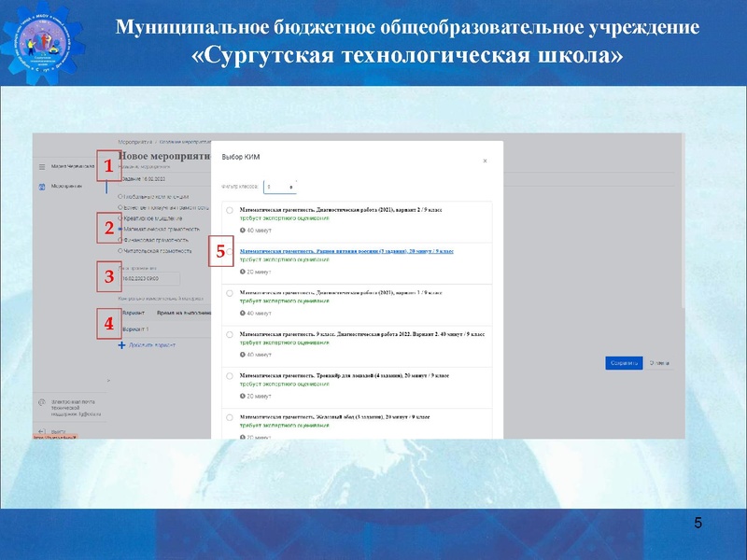Open the Мария Чижикова profile entry

73,164
